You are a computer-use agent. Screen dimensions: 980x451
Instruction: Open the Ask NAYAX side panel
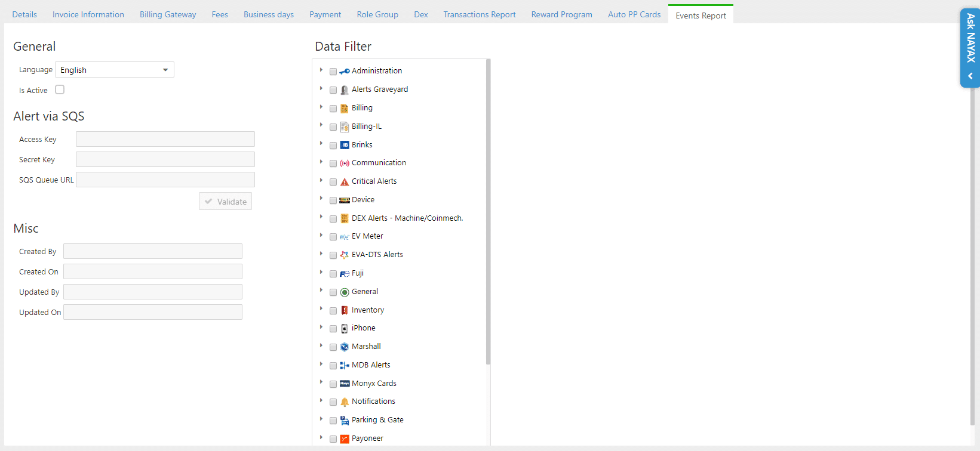(x=970, y=48)
